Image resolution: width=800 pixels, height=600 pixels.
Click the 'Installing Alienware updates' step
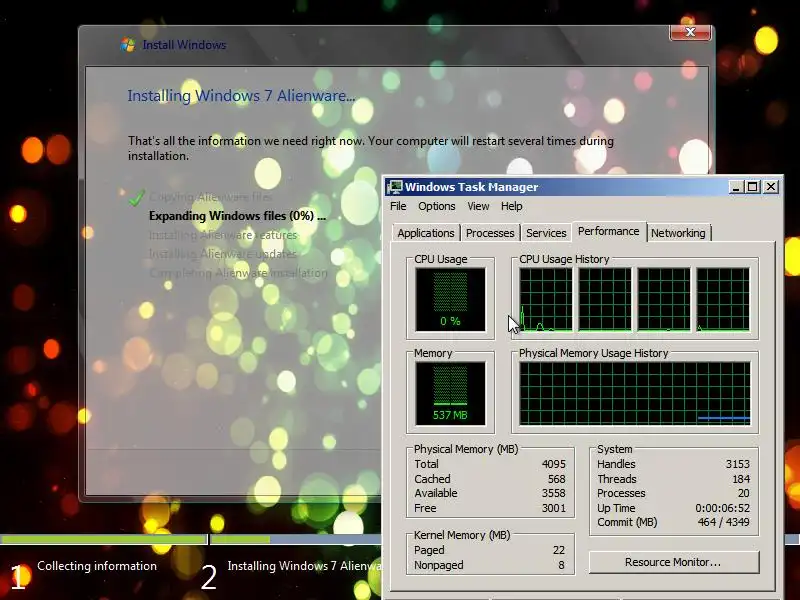222,254
